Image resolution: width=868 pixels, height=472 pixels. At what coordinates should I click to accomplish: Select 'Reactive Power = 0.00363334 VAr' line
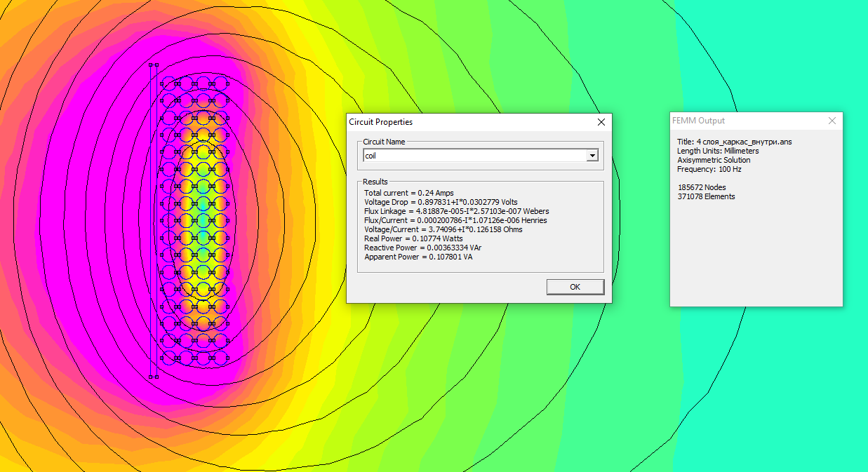click(x=423, y=248)
